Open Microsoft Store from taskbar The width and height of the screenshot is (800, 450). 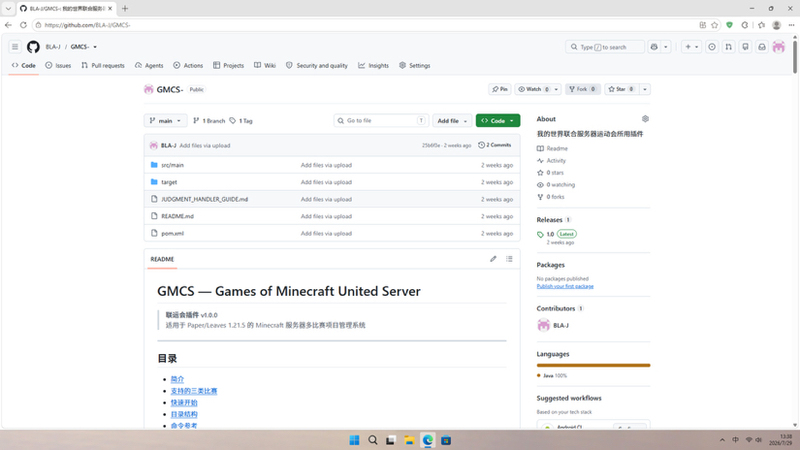coord(446,440)
